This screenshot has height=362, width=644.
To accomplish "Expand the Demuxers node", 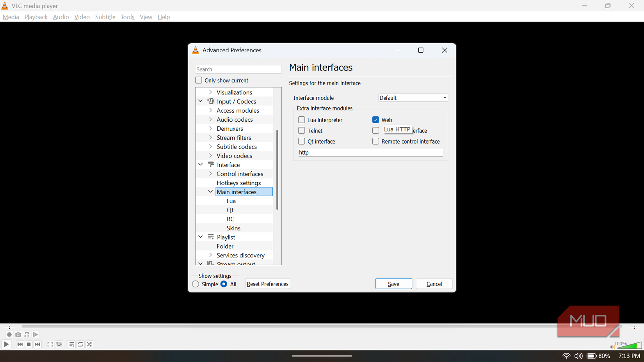I will point(210,128).
